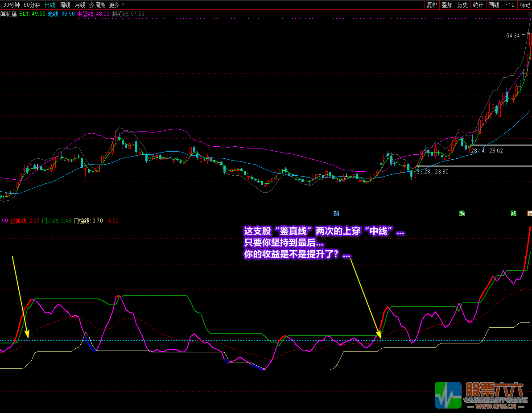The height and width of the screenshot is (413, 532).
Task: Switch to the 30分钟 period tab
Action: (11, 5)
